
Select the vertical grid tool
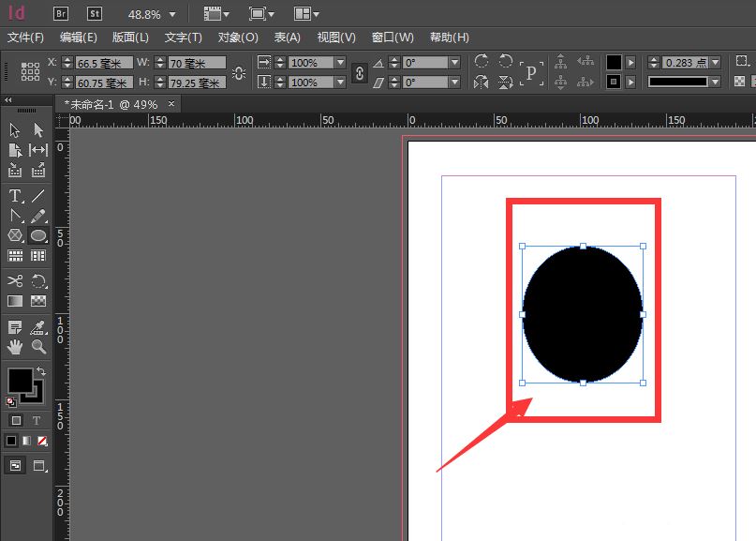38,255
